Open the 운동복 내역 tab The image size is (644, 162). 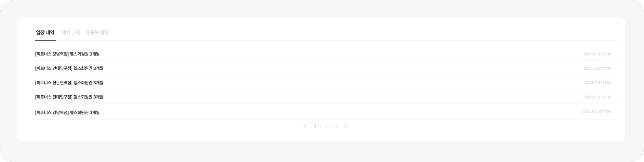point(97,33)
